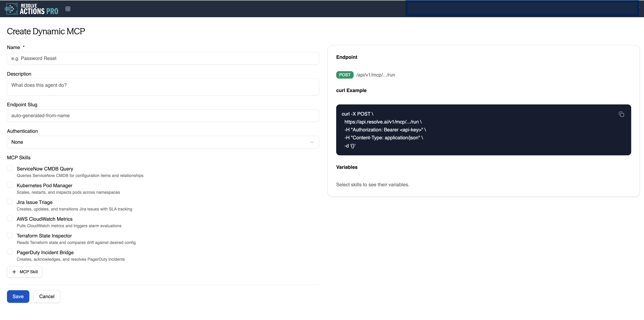Click the Resolve Actions Pro logo
The width and height of the screenshot is (644, 320).
pyautogui.click(x=31, y=9)
